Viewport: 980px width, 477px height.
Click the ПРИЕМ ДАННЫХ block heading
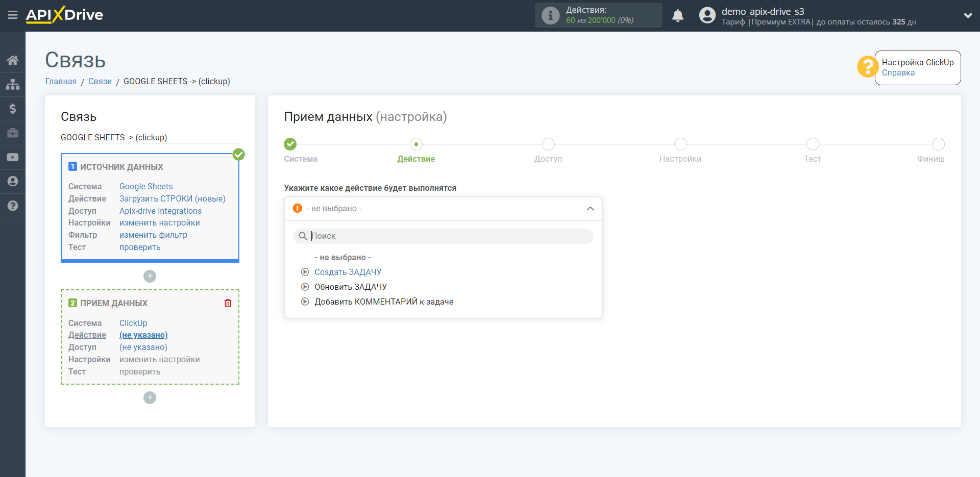coord(114,303)
